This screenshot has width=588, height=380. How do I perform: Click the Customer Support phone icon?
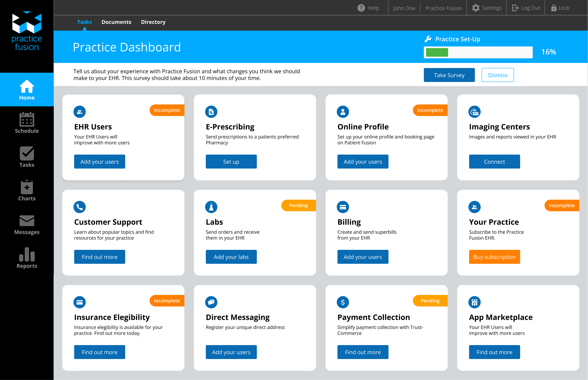click(x=79, y=207)
